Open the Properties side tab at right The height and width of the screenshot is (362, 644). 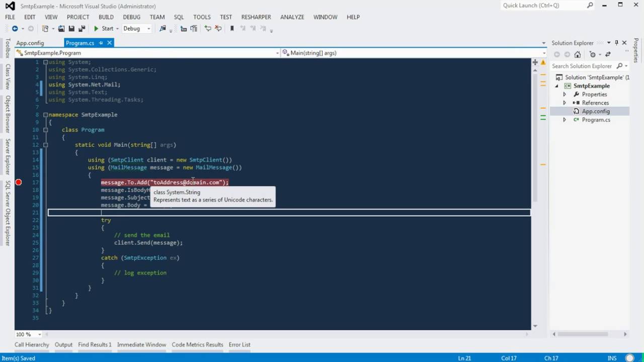coord(636,50)
